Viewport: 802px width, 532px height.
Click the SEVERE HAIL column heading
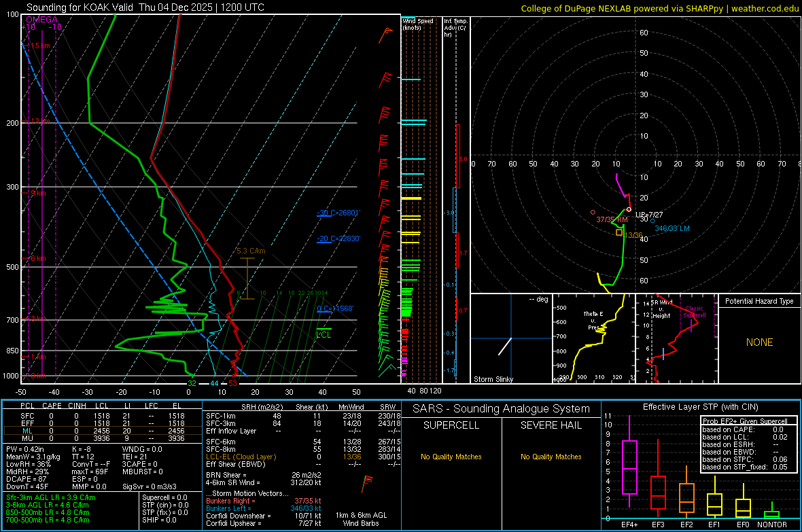[x=551, y=425]
